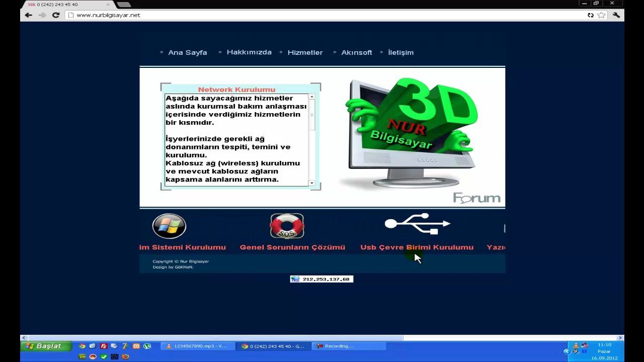
Task: Close the 0 (242) 243 45 40 tab
Action: click(108, 5)
